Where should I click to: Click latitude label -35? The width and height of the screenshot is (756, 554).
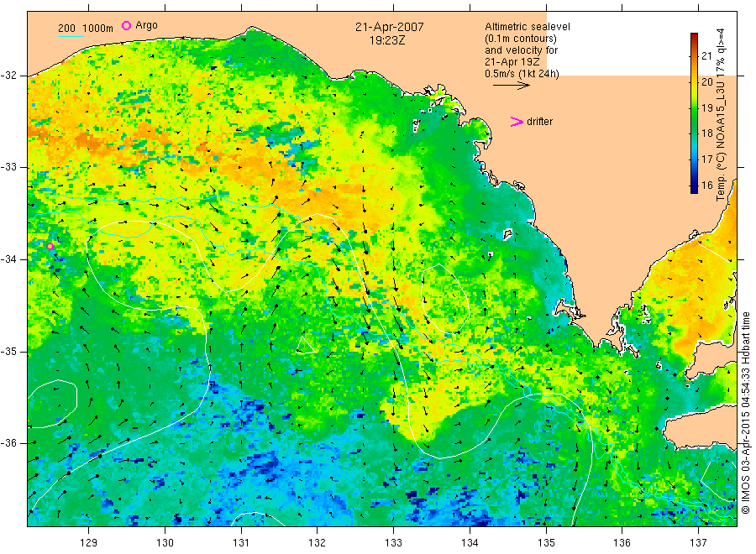click(x=8, y=351)
